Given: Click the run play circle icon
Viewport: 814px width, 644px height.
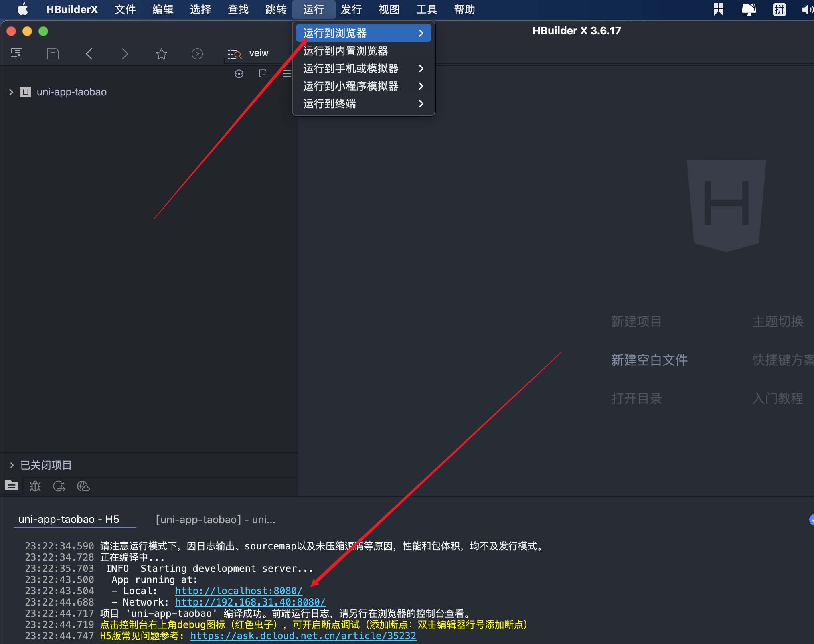Looking at the screenshot, I should (x=197, y=53).
